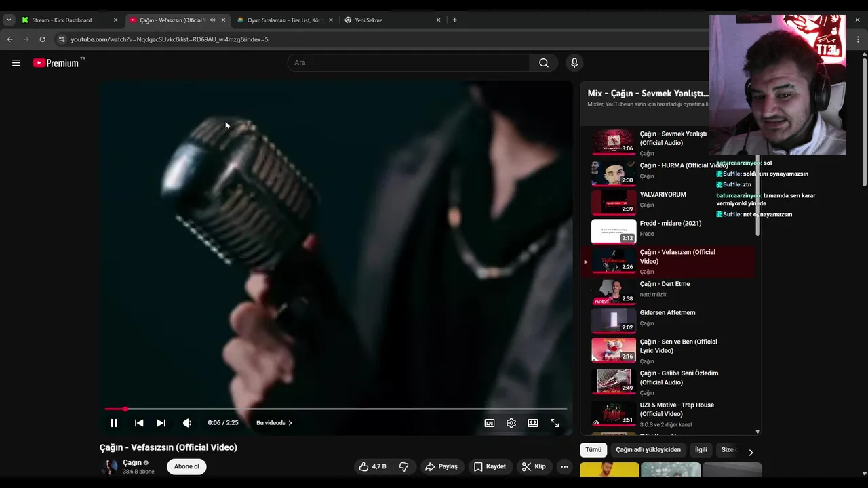View site information icon in address bar
868x488 pixels.
[62, 39]
